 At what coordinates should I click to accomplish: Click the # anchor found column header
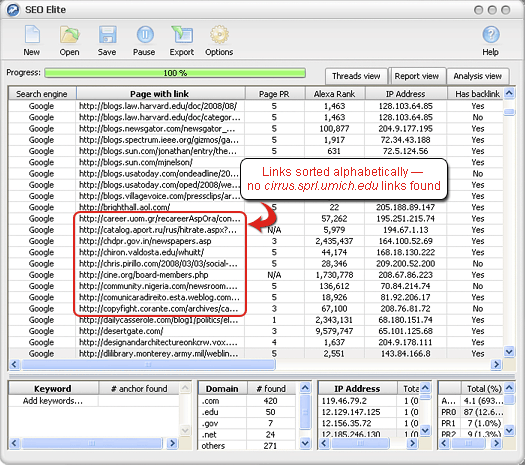click(139, 389)
